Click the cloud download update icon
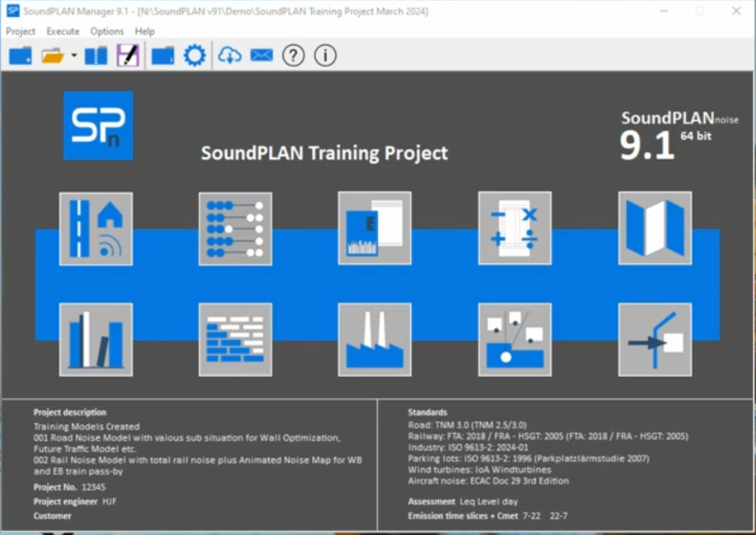The width and height of the screenshot is (756, 535). click(230, 56)
